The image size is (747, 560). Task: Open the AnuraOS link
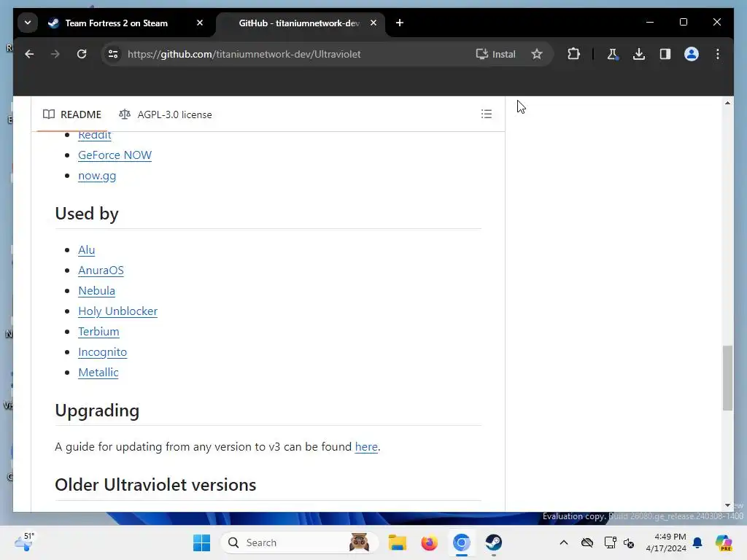(101, 271)
